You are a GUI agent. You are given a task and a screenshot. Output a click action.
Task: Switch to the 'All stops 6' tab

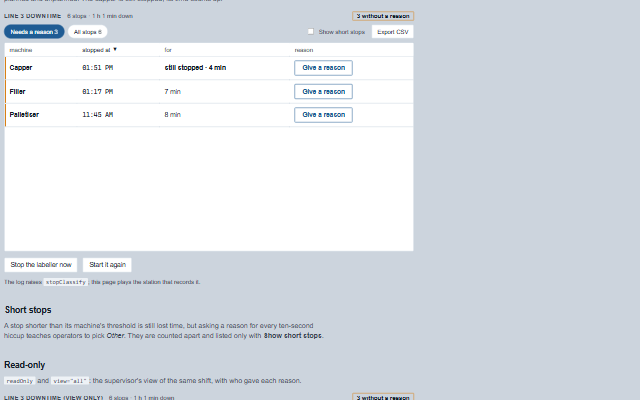pyautogui.click(x=88, y=32)
